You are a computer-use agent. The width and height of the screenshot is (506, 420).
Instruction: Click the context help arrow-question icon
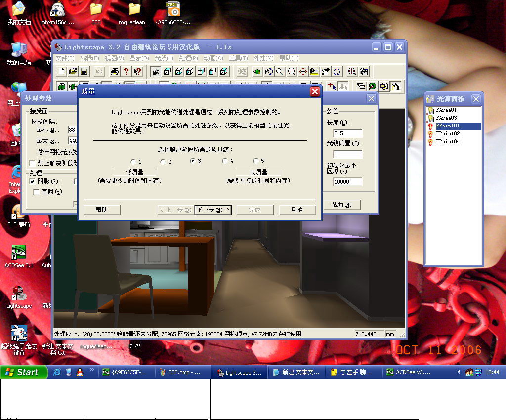[x=137, y=71]
